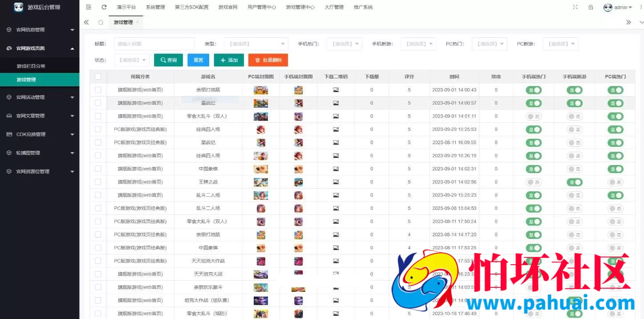Image resolution: width=644 pixels, height=319 pixels.
Task: Click PC cover thumbnail of 中国象棋 旗舰版 row
Action: (x=261, y=169)
